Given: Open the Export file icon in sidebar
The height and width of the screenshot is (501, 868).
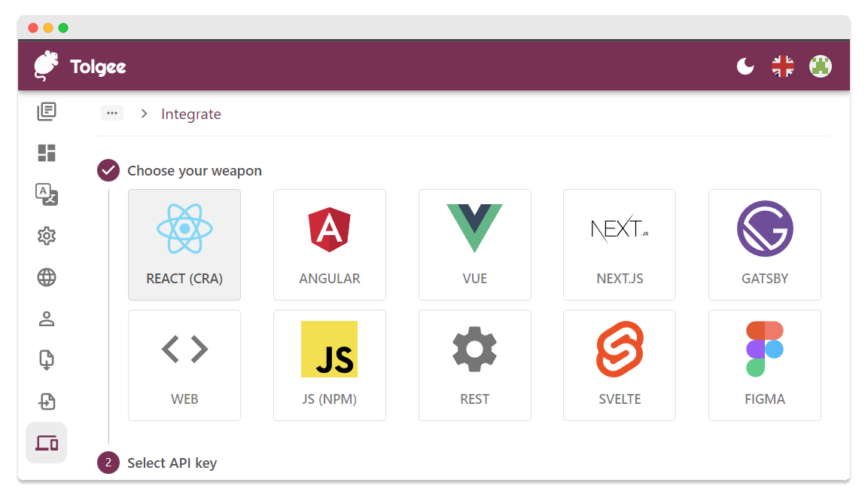Looking at the screenshot, I should point(47,402).
